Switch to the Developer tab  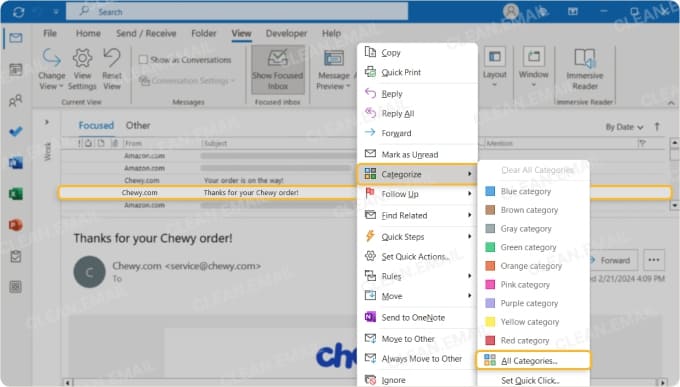tap(286, 33)
